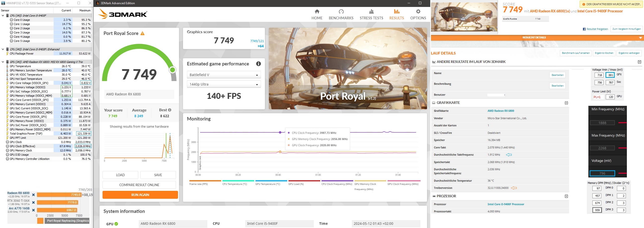Collapse the CPU [#0] Intel Core i5-9400F usage group

click(3, 16)
